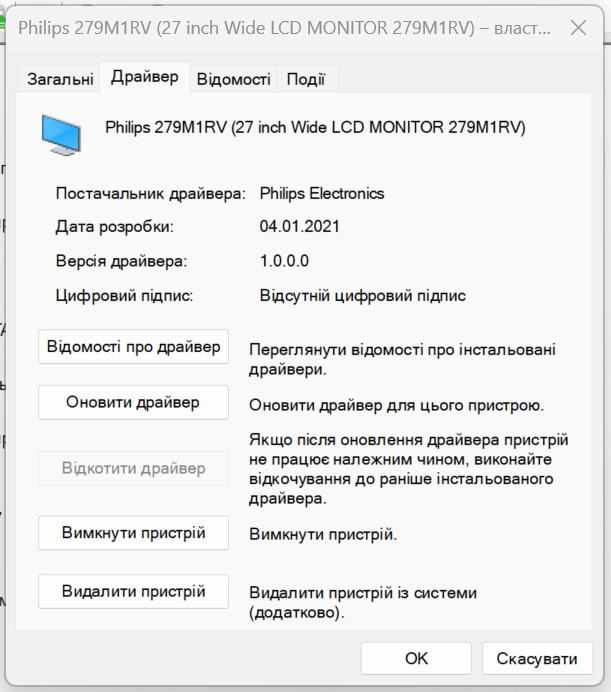Click the driver version 1.0.0.0 value

pos(284,261)
